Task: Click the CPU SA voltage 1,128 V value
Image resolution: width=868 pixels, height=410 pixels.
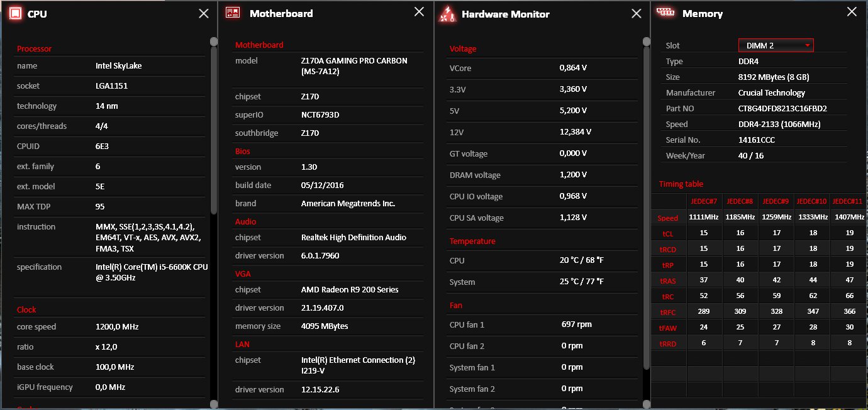Action: click(573, 218)
